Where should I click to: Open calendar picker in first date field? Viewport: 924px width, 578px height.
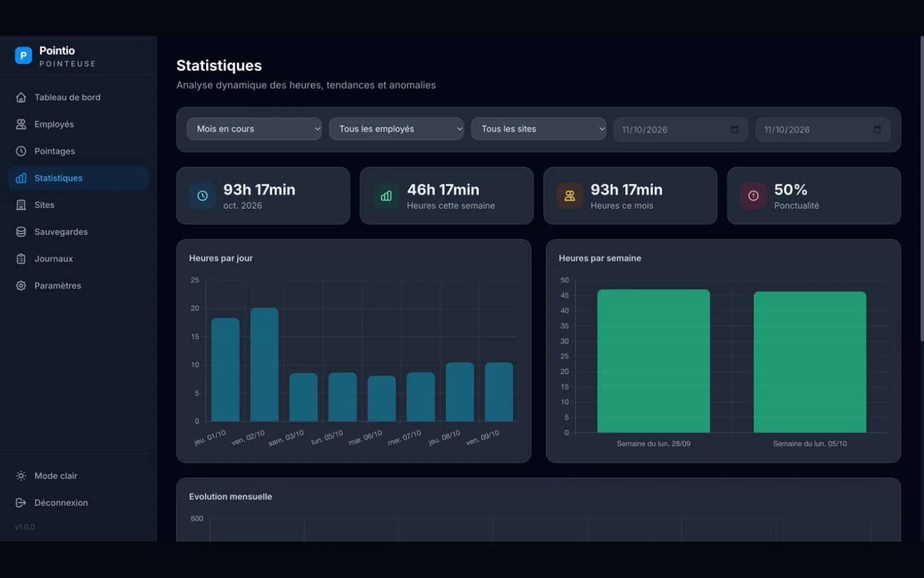(x=735, y=129)
